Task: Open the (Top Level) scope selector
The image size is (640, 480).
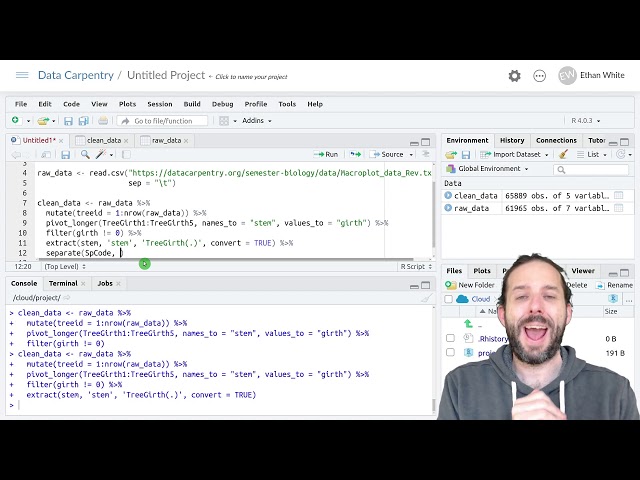Action: tap(65, 267)
